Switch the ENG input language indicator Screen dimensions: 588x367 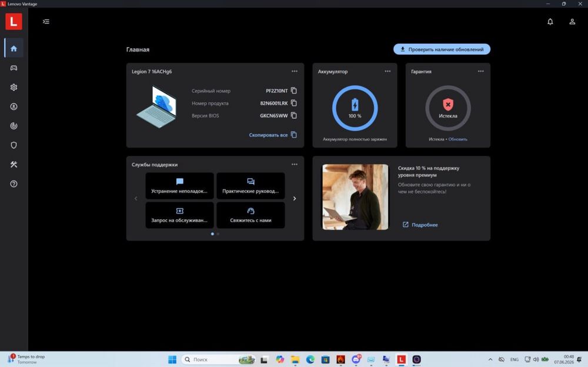click(514, 359)
